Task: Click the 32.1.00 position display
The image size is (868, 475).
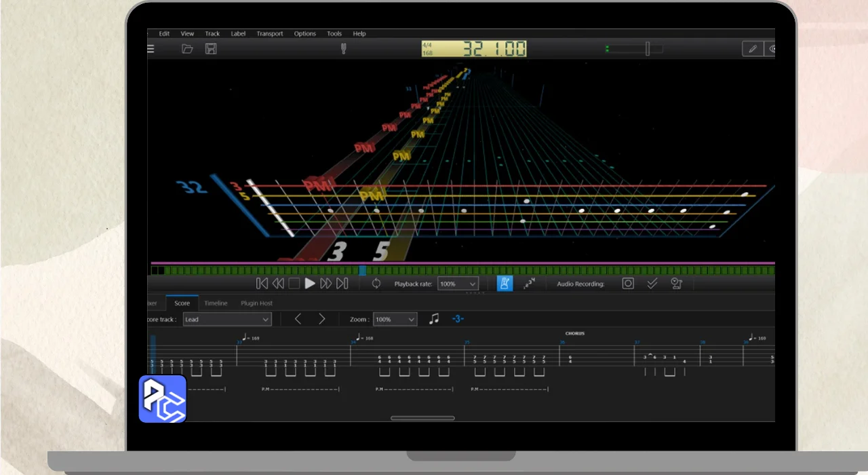Action: coord(474,49)
